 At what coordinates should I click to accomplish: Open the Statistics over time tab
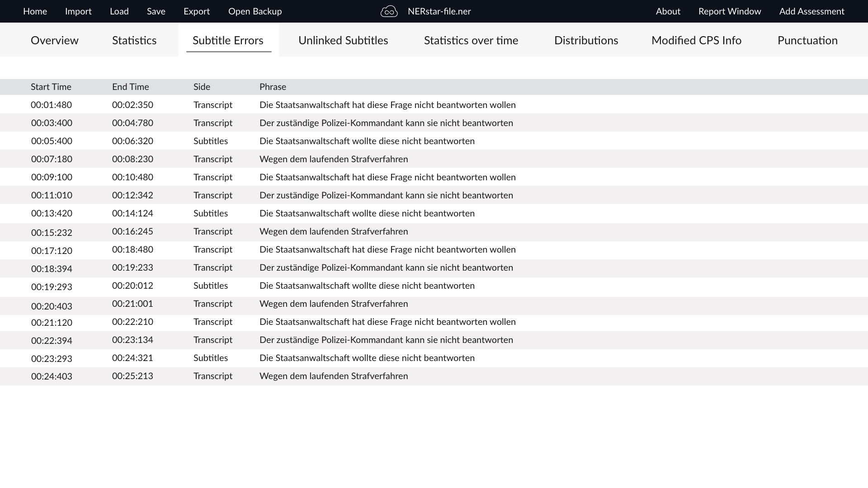(471, 40)
